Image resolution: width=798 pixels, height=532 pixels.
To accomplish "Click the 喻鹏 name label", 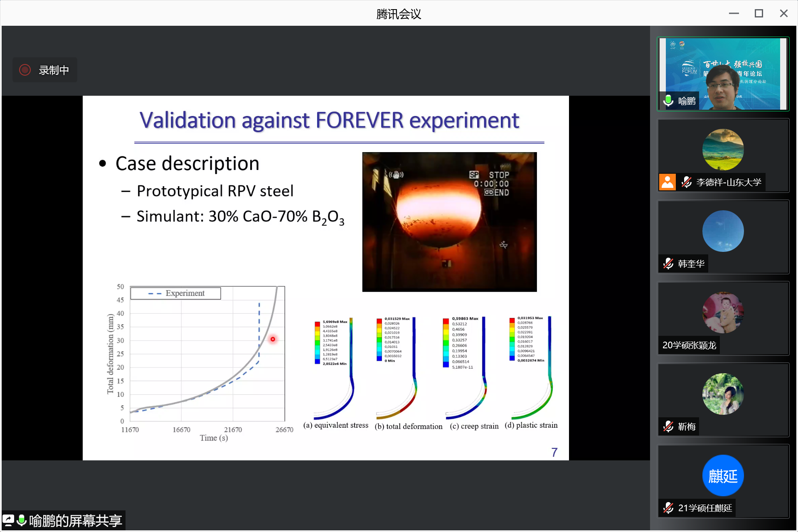I will 687,101.
